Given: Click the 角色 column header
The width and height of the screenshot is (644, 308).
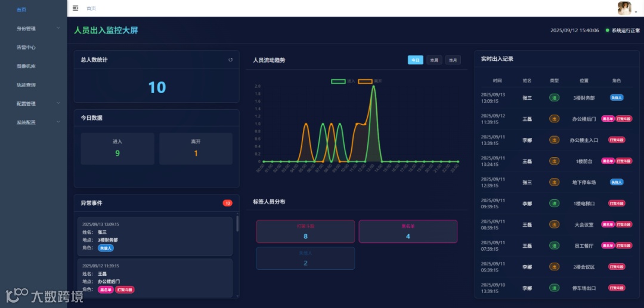Looking at the screenshot, I should pyautogui.click(x=617, y=81).
